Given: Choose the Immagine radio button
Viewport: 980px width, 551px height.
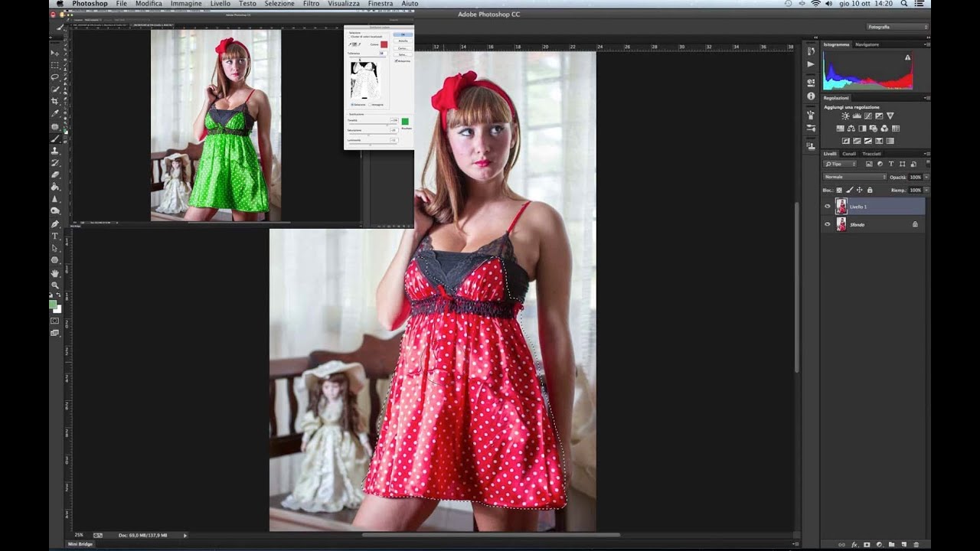Looking at the screenshot, I should point(370,105).
